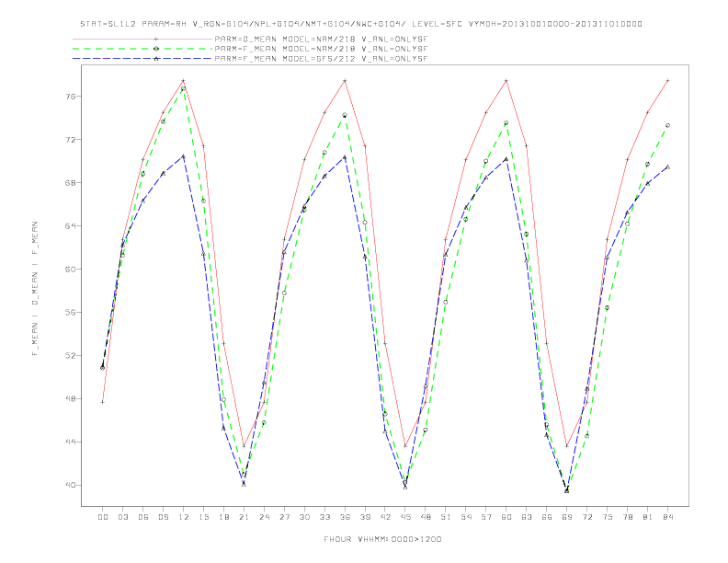Click x-axis tick label '39'
728x563 pixels.
tap(365, 517)
